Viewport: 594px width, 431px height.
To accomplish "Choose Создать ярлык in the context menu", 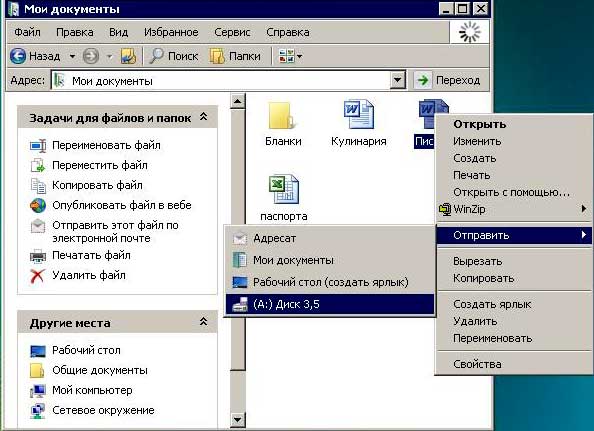I will pyautogui.click(x=514, y=304).
